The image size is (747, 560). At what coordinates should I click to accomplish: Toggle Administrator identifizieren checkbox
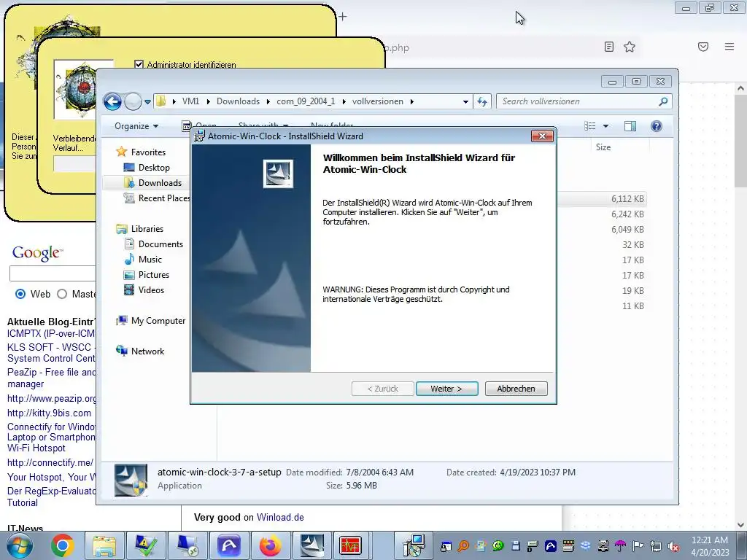point(139,64)
